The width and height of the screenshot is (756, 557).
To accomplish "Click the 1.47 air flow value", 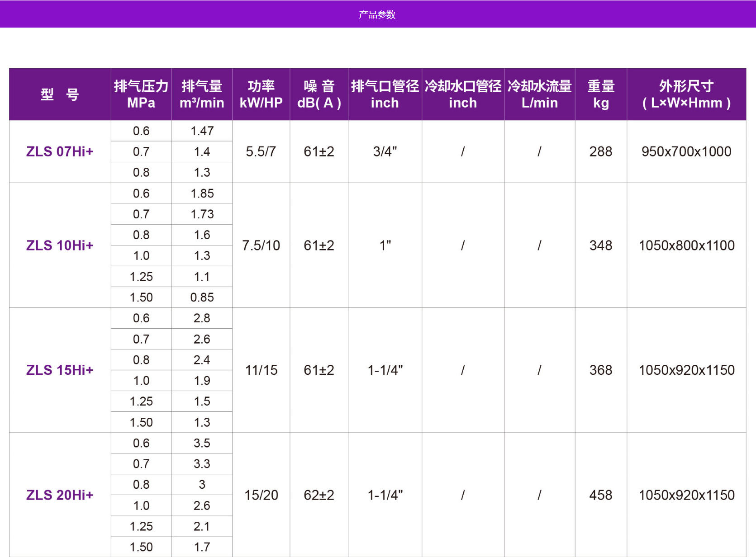I will pos(202,131).
